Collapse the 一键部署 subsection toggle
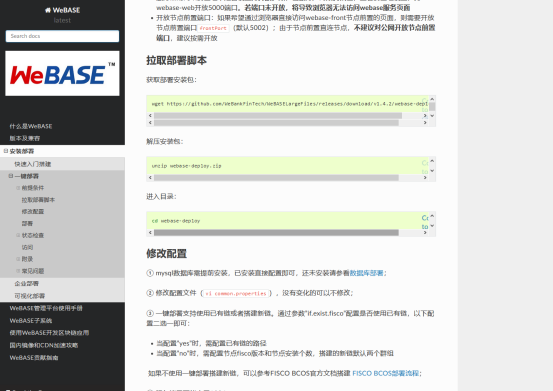 (11, 176)
